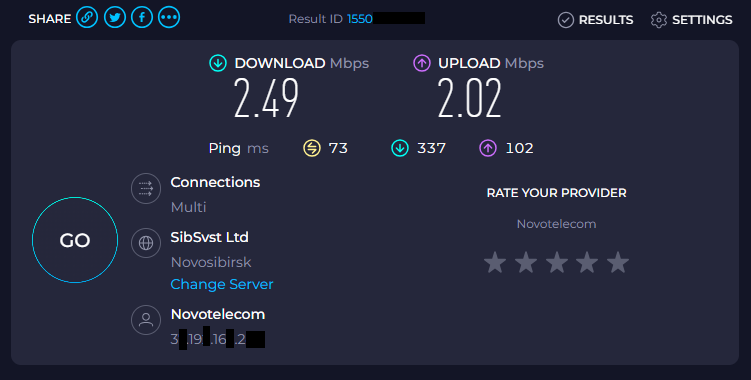Click the SHARE label

[49, 19]
